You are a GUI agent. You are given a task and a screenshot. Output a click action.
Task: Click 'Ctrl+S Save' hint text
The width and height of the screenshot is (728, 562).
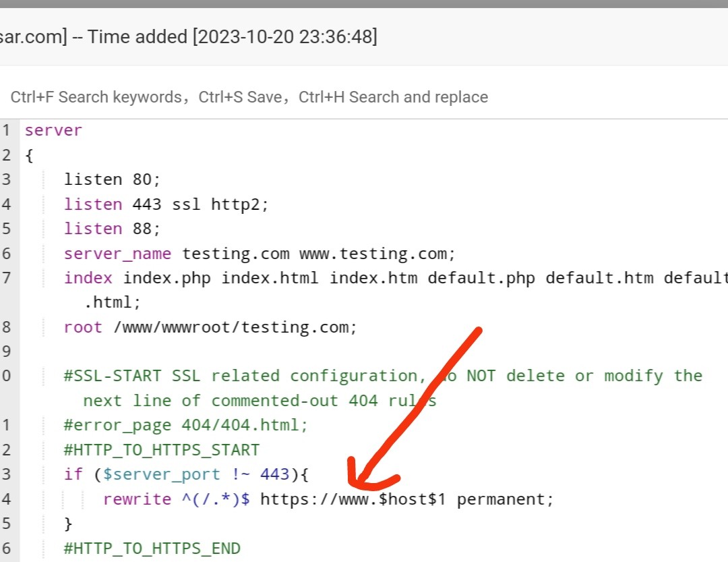[x=240, y=97]
